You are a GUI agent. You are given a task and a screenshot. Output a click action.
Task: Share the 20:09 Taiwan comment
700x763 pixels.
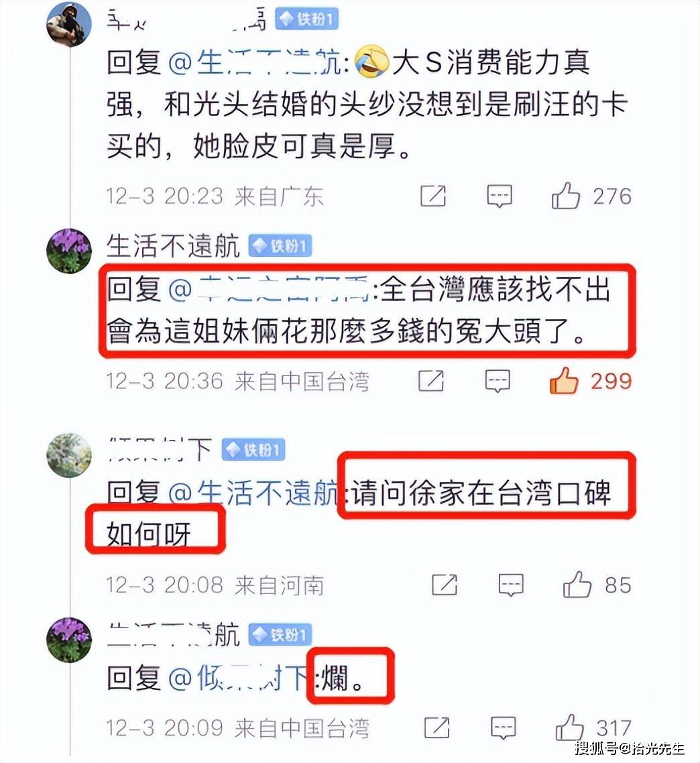(x=436, y=727)
